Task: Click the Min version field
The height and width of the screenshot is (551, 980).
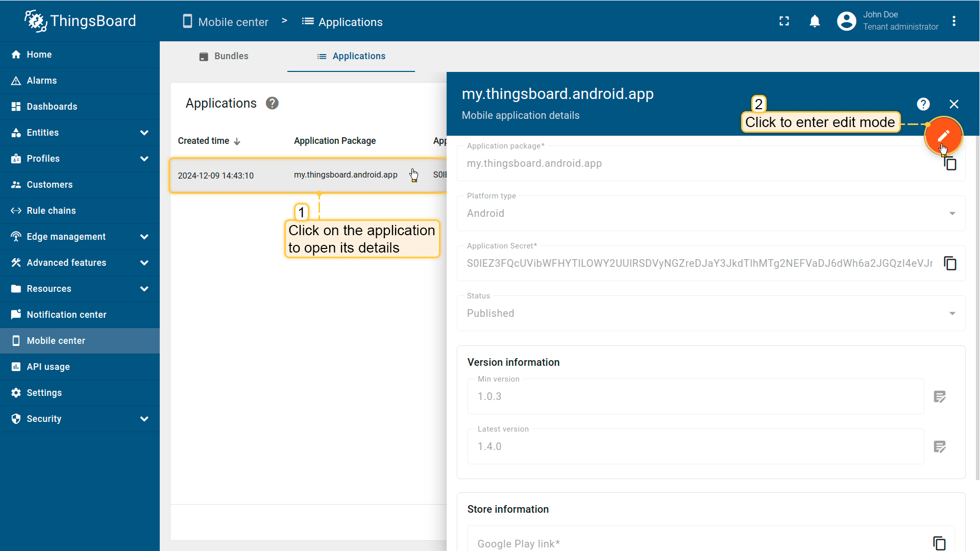Action: point(695,396)
